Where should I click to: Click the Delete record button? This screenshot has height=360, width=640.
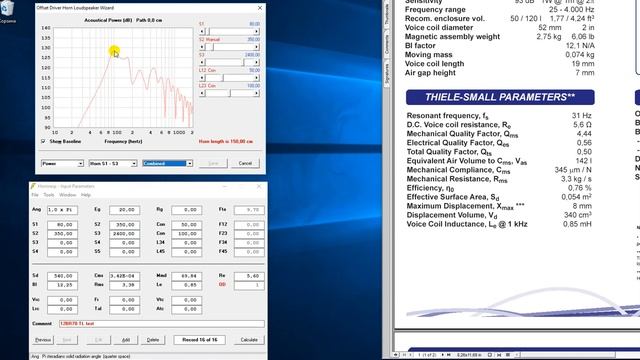[153, 340]
